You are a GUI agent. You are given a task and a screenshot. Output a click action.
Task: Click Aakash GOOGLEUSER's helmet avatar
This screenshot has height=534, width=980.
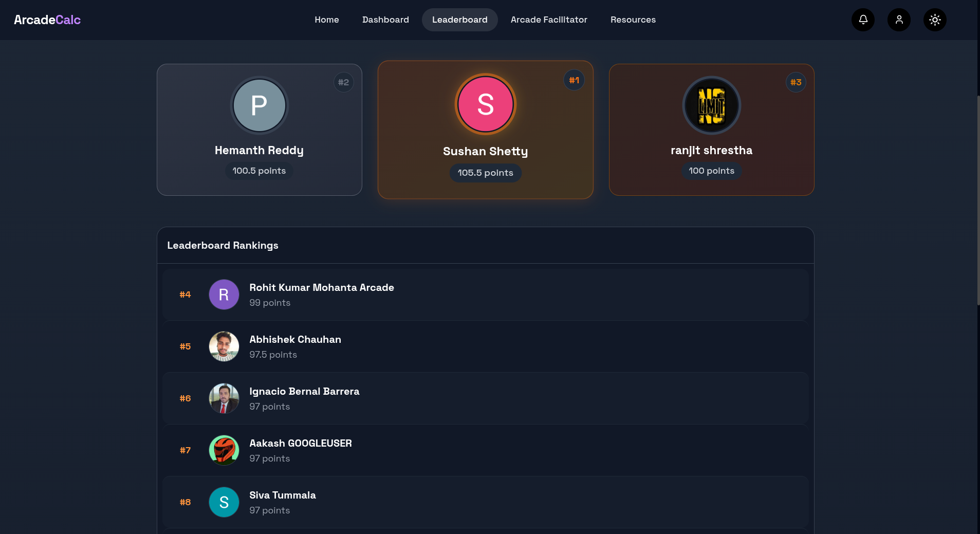(224, 450)
